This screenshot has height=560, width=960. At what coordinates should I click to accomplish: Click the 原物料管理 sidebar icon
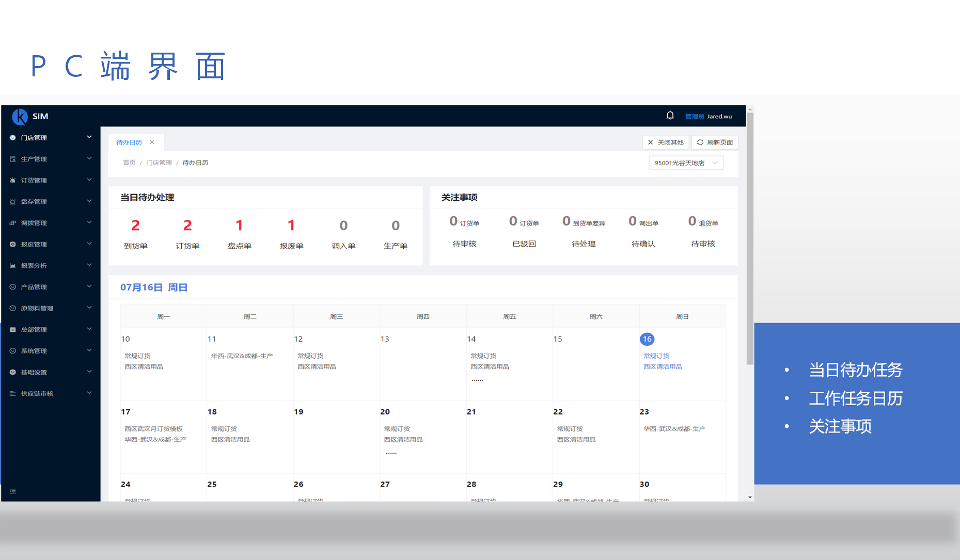[x=12, y=308]
